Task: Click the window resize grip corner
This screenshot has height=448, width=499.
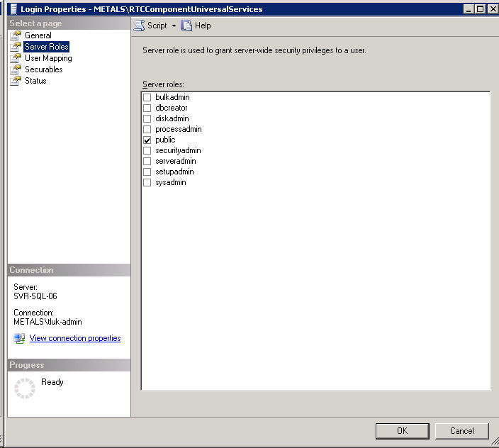Action: tap(494, 441)
